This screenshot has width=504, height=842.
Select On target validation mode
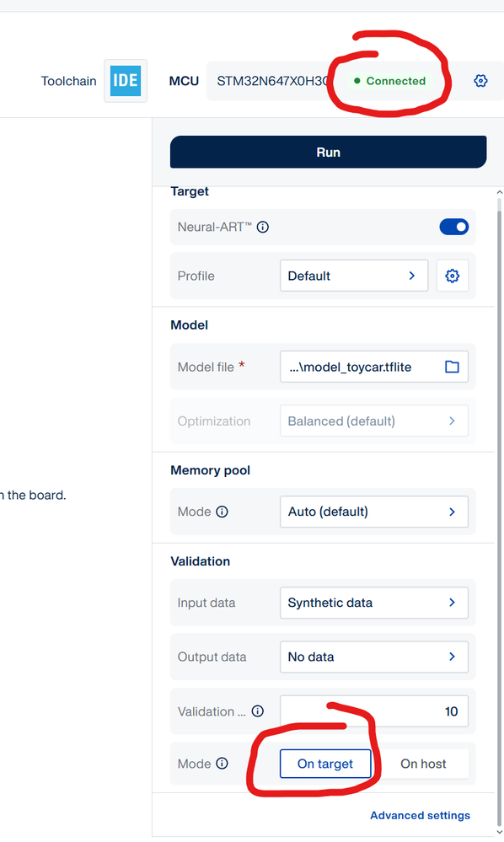(325, 764)
